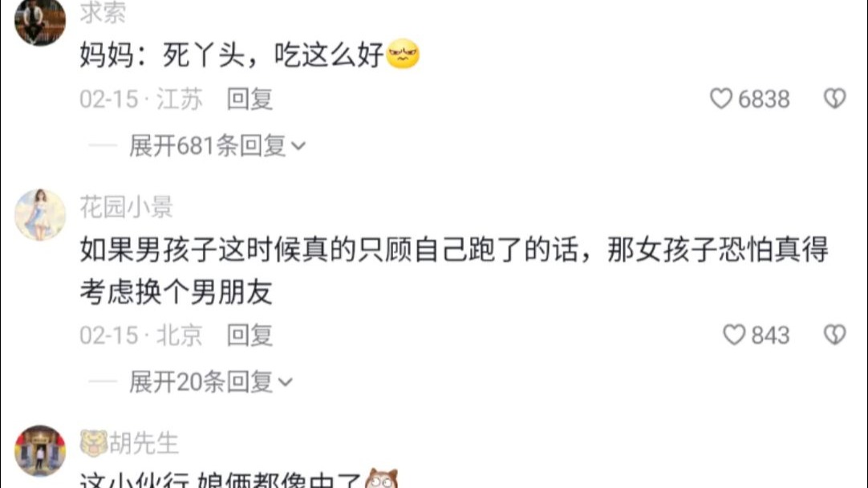Like 花园小景's comment with 843 likes
868x488 pixels.
[734, 335]
